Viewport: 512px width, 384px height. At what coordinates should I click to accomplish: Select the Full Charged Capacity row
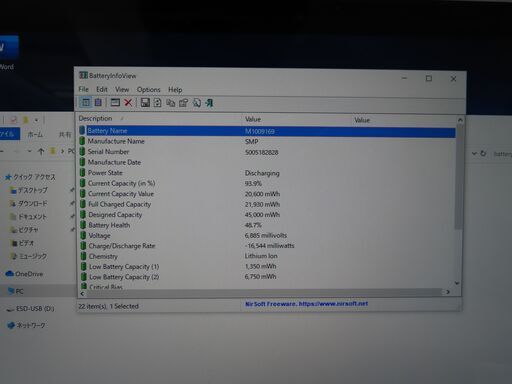(267, 204)
